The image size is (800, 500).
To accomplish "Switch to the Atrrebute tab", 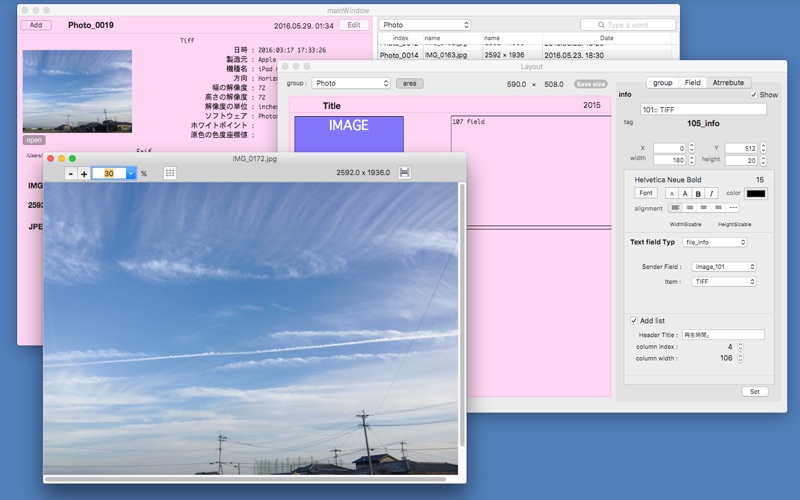I will [729, 83].
